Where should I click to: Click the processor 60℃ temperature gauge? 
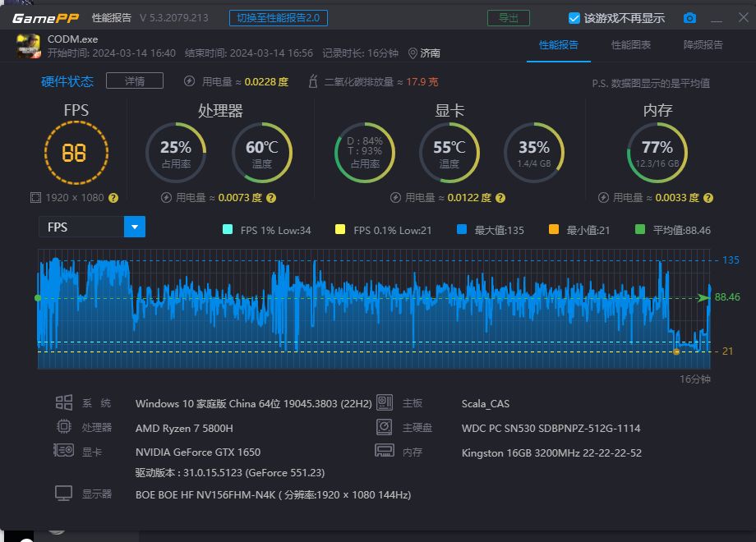262,153
